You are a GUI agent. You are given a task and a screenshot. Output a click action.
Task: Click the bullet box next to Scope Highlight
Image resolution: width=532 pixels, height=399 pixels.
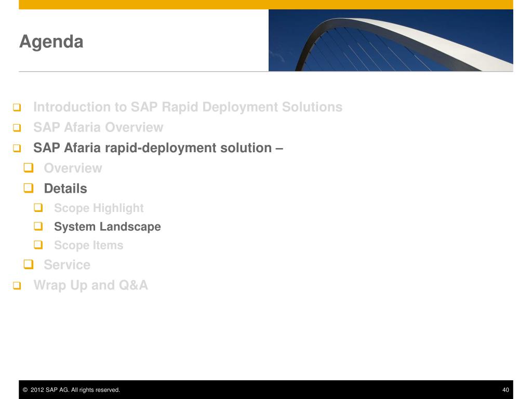38,207
